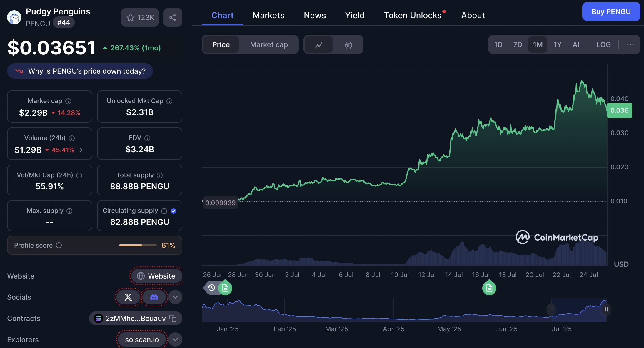Open the X (Twitter) social link
Screen dimensions: 644x348
(128, 297)
